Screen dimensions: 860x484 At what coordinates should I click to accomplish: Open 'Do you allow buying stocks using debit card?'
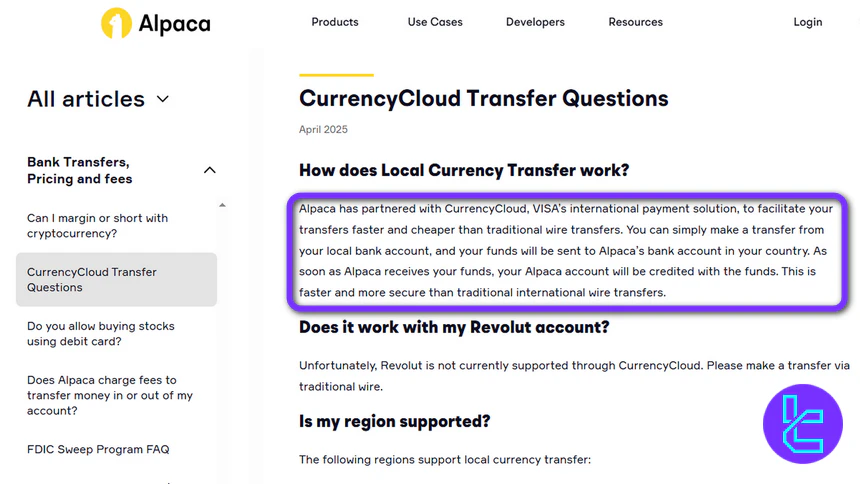(x=101, y=334)
